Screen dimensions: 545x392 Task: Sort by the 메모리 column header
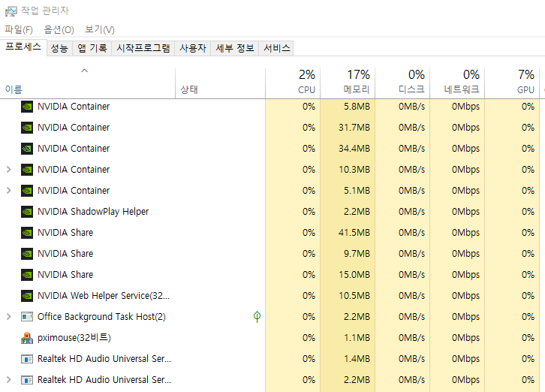[x=348, y=83]
